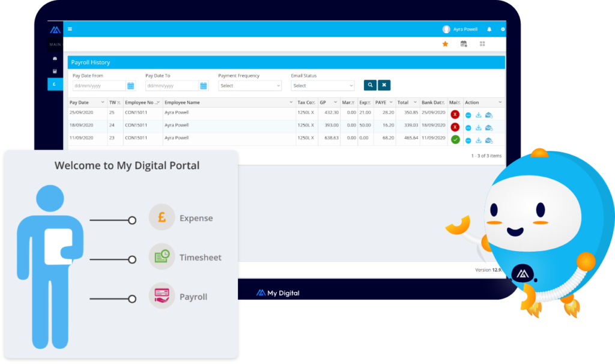Expand the Action column header chevron
Screen dimensions: 615x364
click(500, 102)
